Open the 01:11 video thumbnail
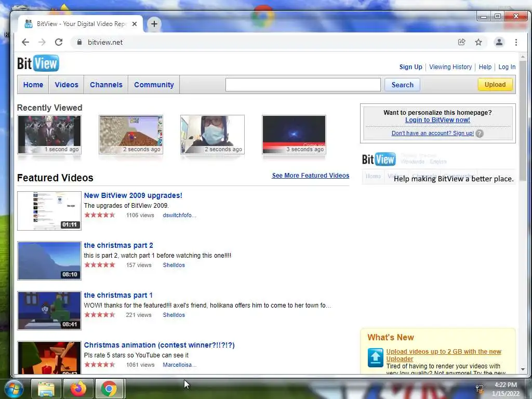The width and height of the screenshot is (532, 399). [49, 211]
